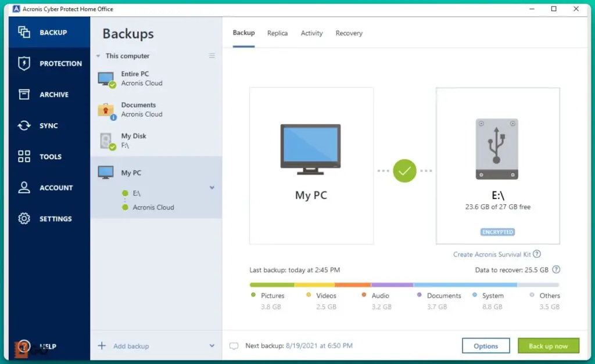
Task: Open the Settings gear icon
Action: click(x=24, y=219)
